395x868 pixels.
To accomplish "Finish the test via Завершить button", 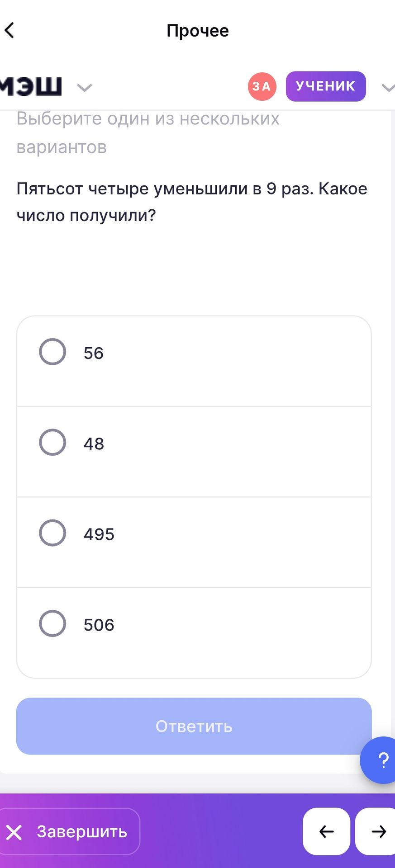I will point(70,831).
